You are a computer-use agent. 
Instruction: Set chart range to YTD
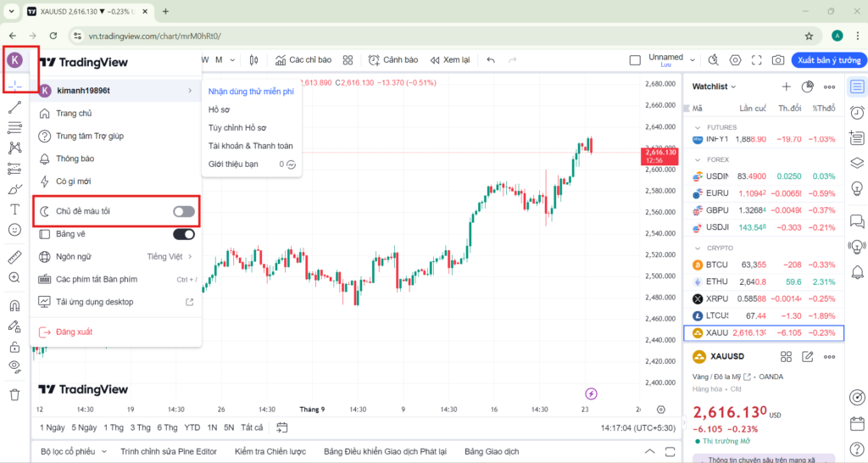[x=192, y=427]
